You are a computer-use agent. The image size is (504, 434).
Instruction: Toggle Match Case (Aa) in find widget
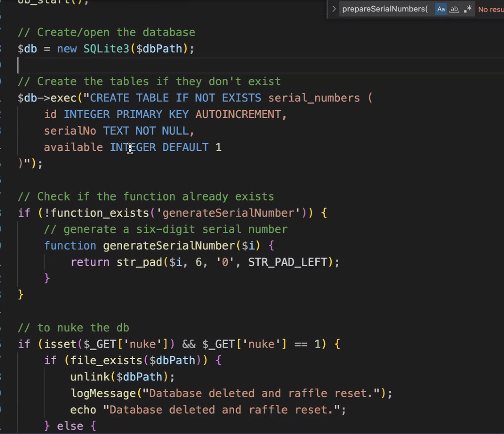[441, 9]
